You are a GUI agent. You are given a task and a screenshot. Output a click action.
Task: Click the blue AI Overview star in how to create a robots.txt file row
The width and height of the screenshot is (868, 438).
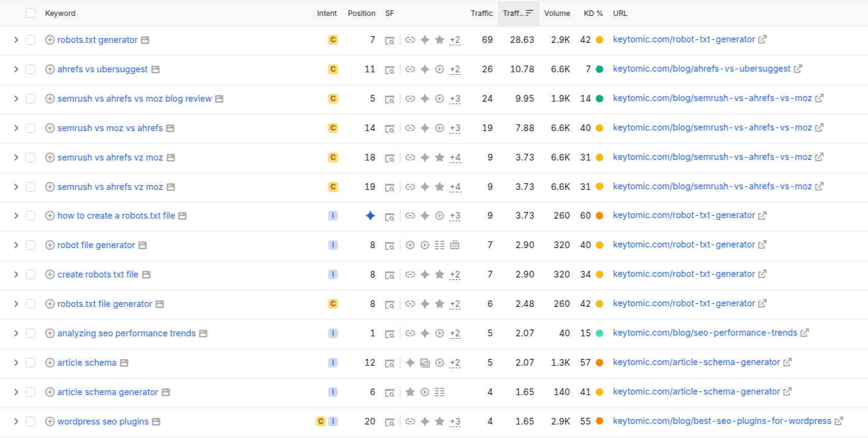[370, 216]
